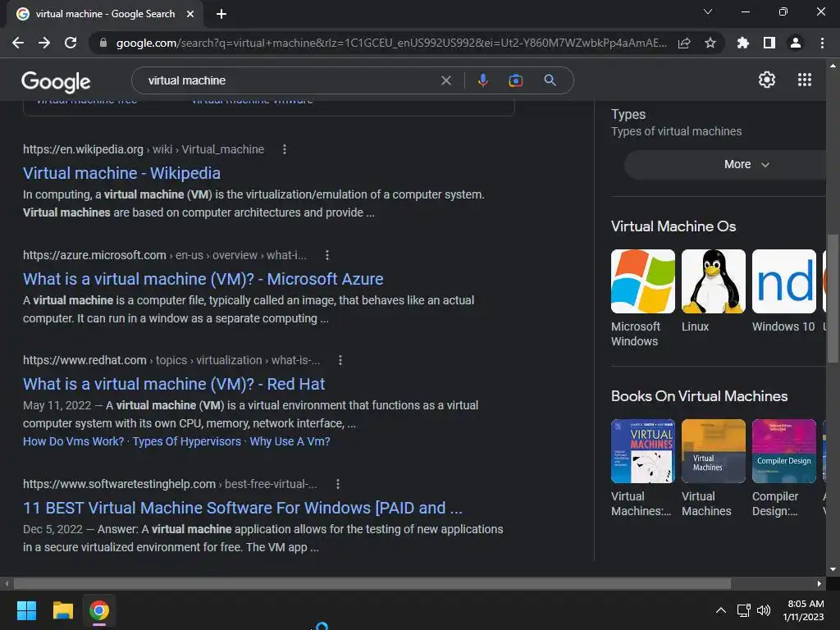Click the en.wikipedia.org breadcrumb URL

144,149
